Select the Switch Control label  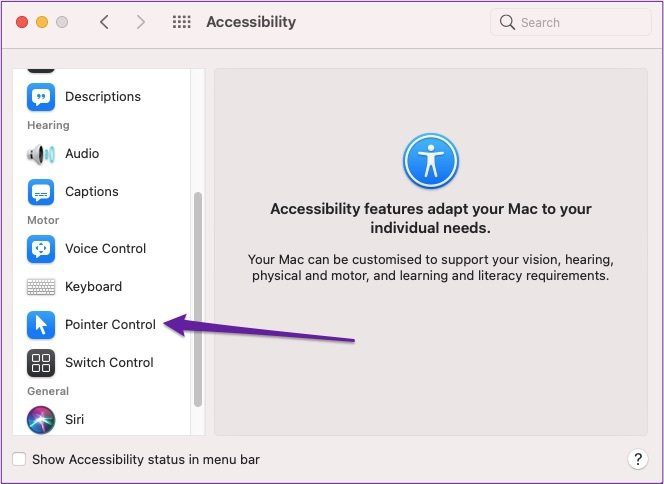(x=109, y=363)
